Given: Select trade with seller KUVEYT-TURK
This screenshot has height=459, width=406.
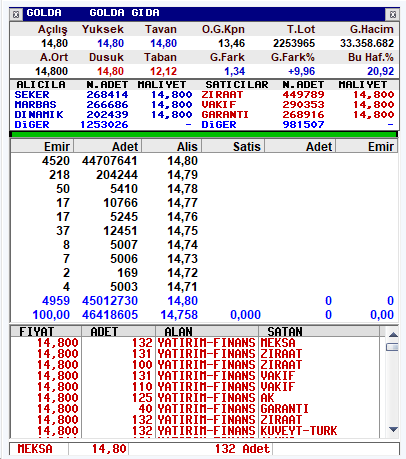Looking at the screenshot, I should (195, 431).
